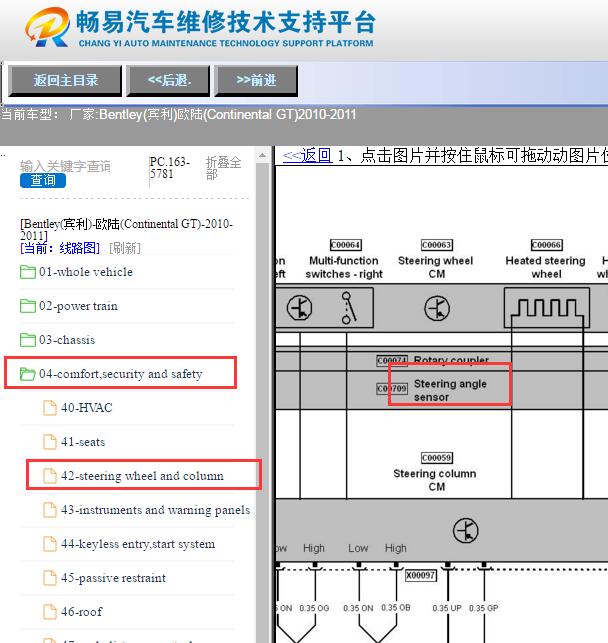This screenshot has width=608, height=643.
Task: Open the 41-seats document
Action: pos(83,442)
